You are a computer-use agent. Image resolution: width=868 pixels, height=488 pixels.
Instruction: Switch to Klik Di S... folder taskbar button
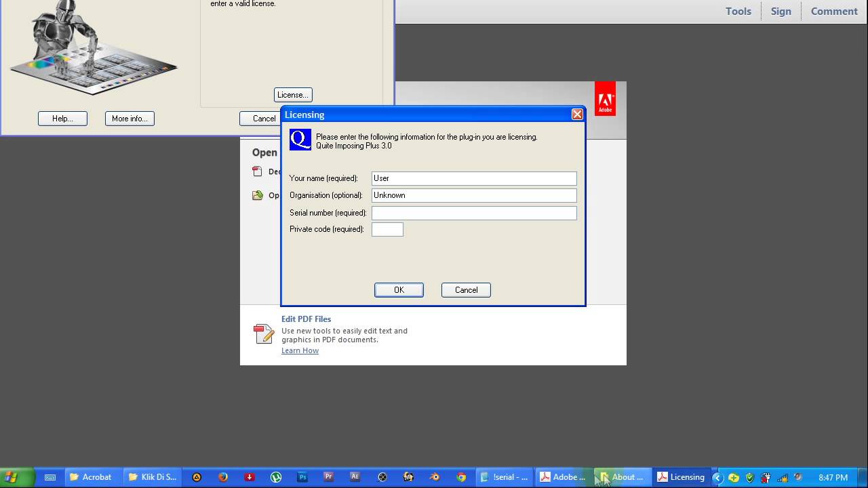[x=153, y=477]
